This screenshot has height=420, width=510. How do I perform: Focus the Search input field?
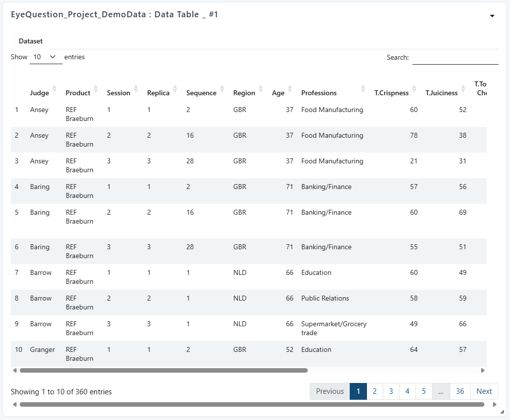pos(455,58)
